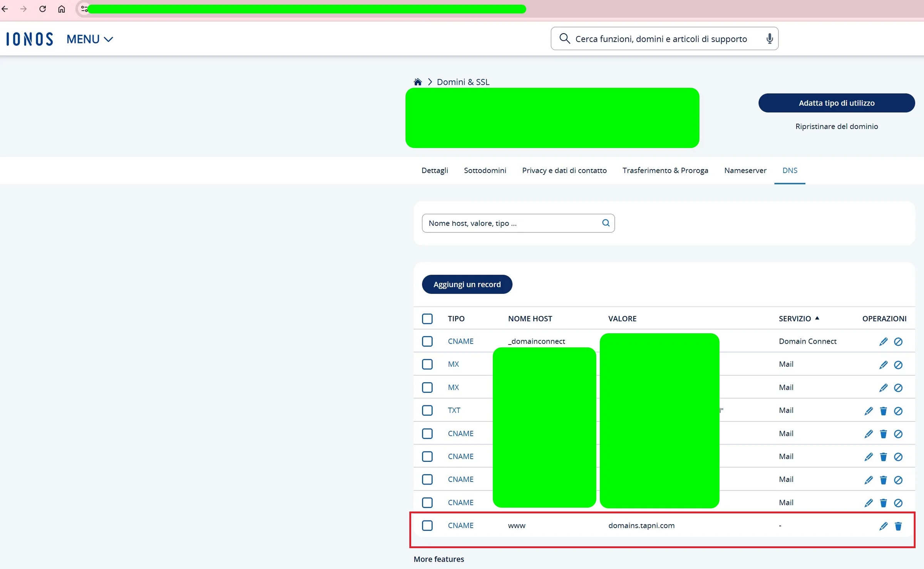Viewport: 924px width, 569px height.
Task: Click Ripristinare del dominio link
Action: point(837,126)
